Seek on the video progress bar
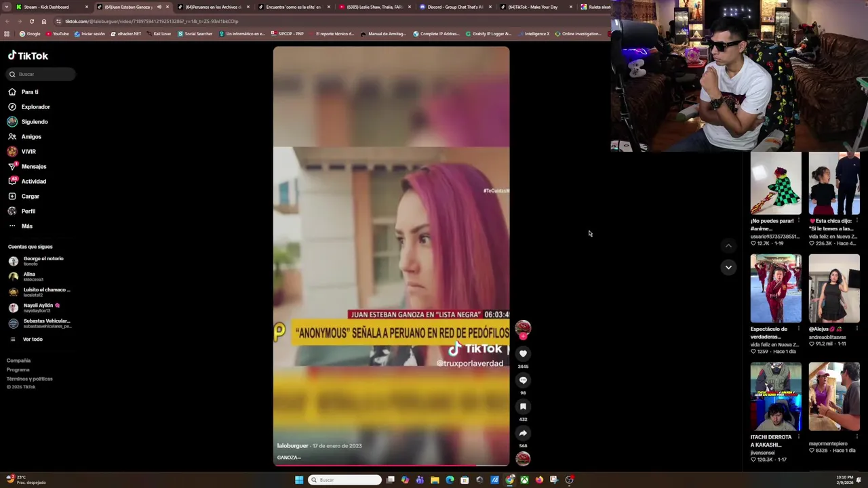Viewport: 868px width, 488px height. tap(391, 466)
